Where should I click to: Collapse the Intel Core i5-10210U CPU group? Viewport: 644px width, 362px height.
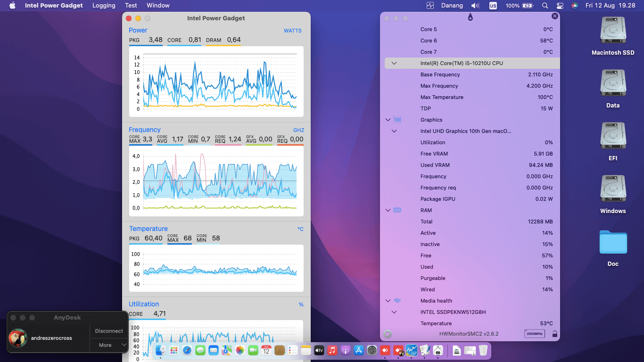pyautogui.click(x=394, y=63)
